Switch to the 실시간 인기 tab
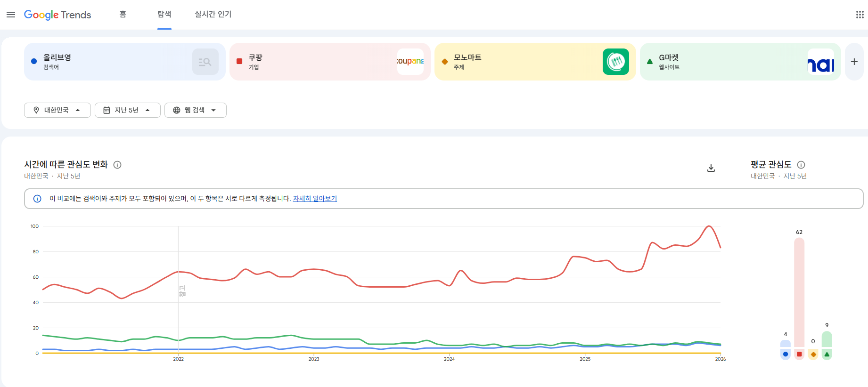 click(213, 15)
